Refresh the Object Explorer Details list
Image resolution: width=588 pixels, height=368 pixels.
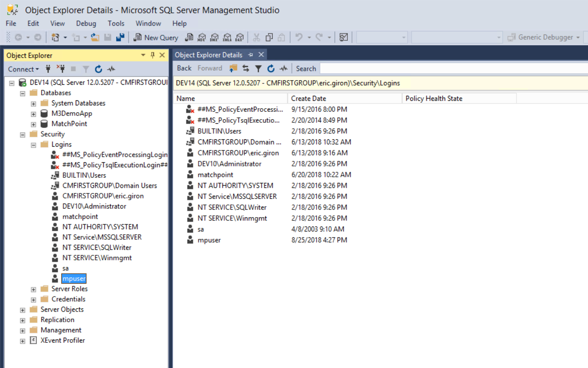(271, 68)
